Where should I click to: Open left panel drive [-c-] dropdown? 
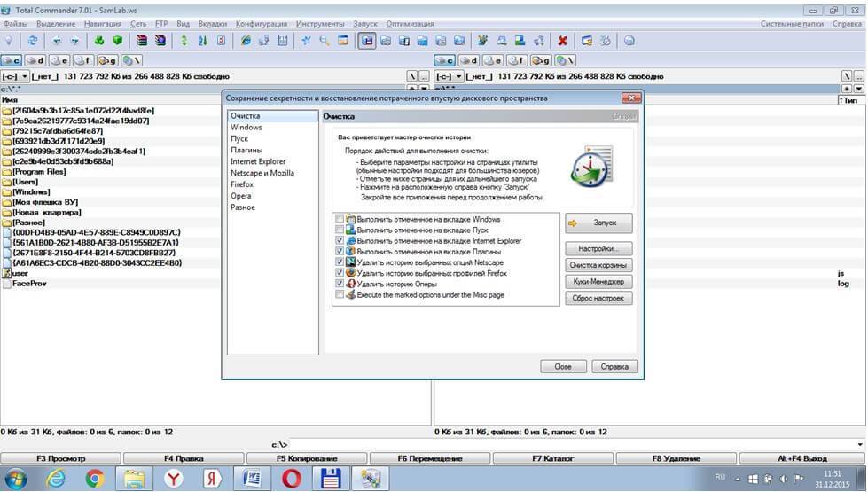15,77
